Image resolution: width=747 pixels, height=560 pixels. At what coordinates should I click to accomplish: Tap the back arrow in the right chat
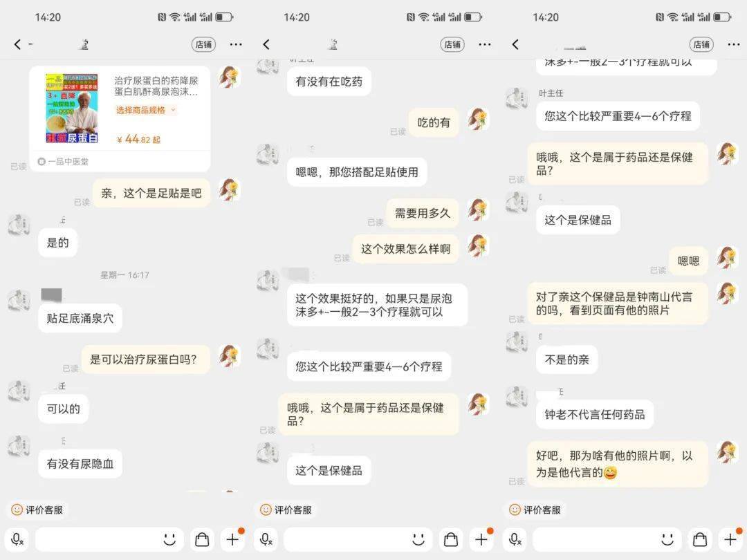click(x=515, y=44)
